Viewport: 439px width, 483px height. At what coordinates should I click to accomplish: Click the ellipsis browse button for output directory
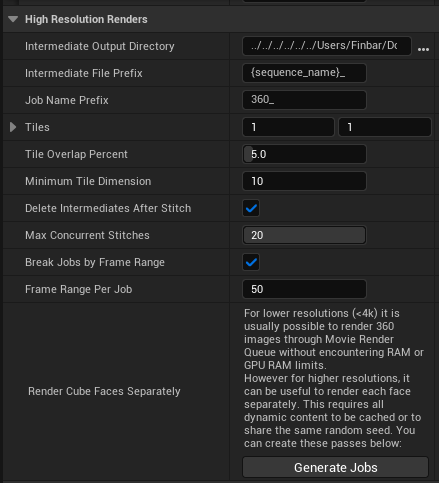423,49
